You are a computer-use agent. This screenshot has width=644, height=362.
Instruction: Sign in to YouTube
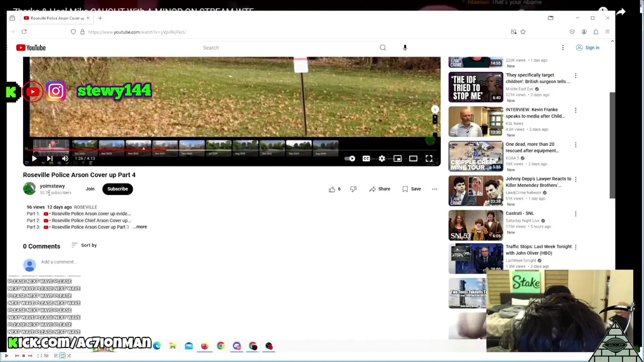pyautogui.click(x=588, y=48)
